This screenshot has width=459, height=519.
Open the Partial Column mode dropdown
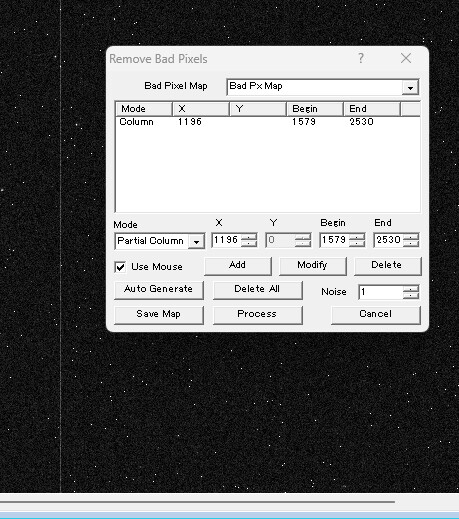pyautogui.click(x=196, y=241)
